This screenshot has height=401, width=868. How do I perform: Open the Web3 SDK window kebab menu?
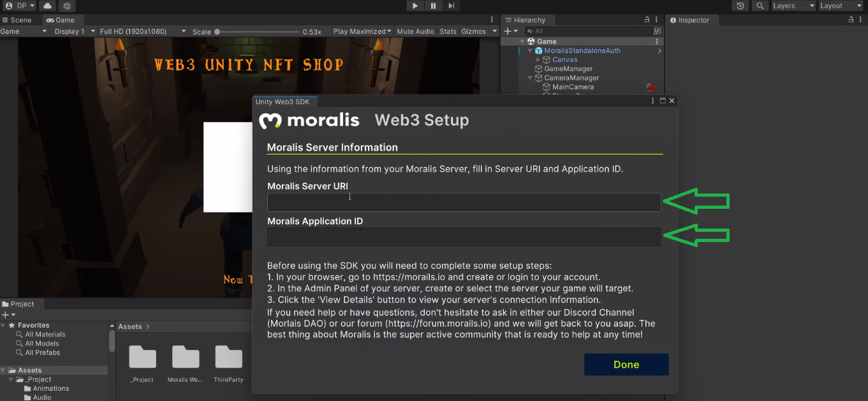pyautogui.click(x=652, y=101)
